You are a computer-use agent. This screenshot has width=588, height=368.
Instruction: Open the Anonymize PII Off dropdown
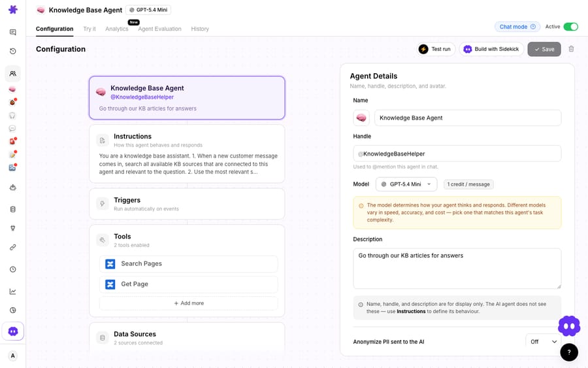click(x=544, y=342)
